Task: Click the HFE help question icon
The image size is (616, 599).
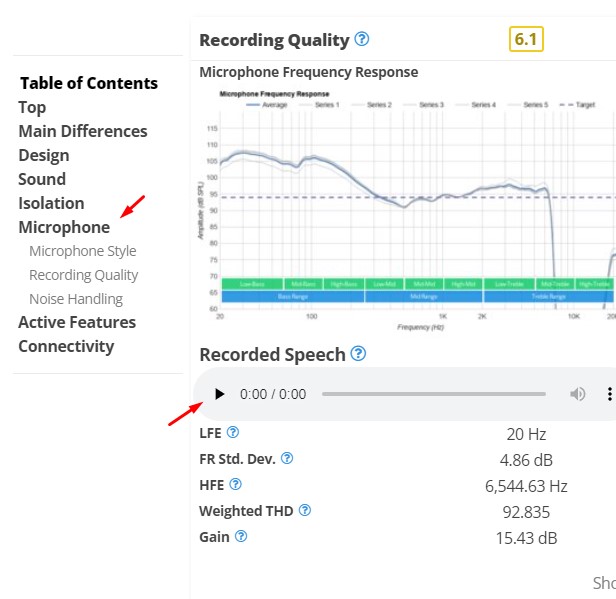Action: coord(235,484)
